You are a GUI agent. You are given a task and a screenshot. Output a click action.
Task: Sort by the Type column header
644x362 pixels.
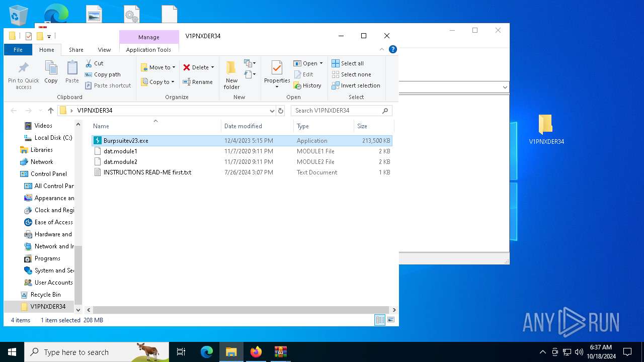[x=324, y=126]
